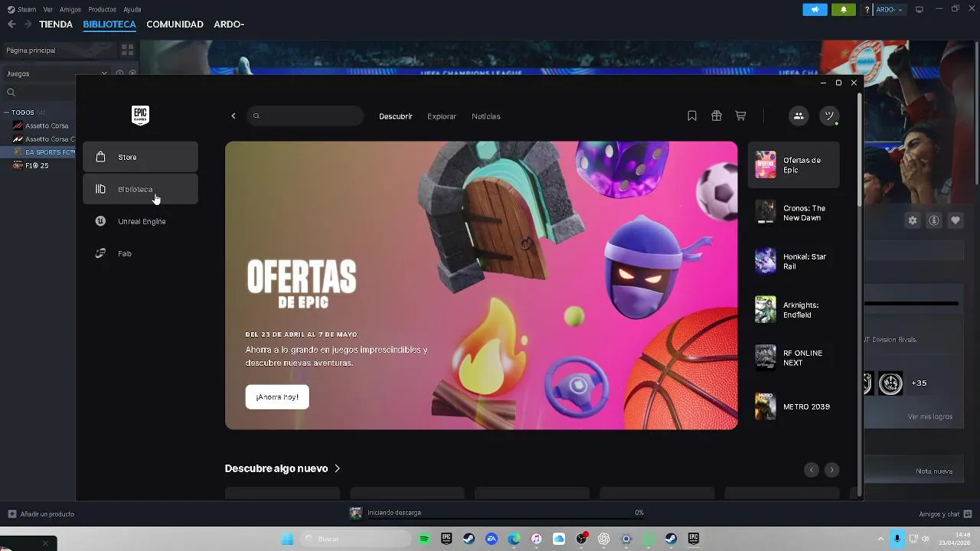The width and height of the screenshot is (980, 551).
Task: Select METRO 2039 carousel item
Action: (794, 406)
